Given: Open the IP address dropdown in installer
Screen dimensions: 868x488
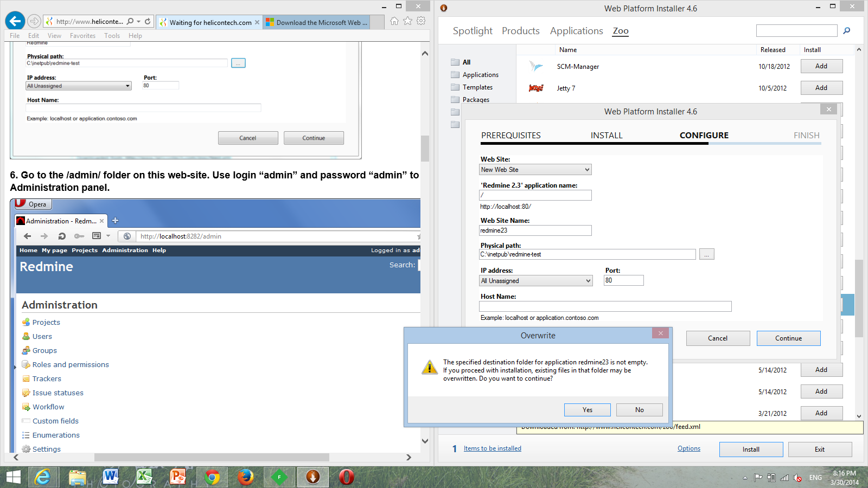Looking at the screenshot, I should (535, 281).
